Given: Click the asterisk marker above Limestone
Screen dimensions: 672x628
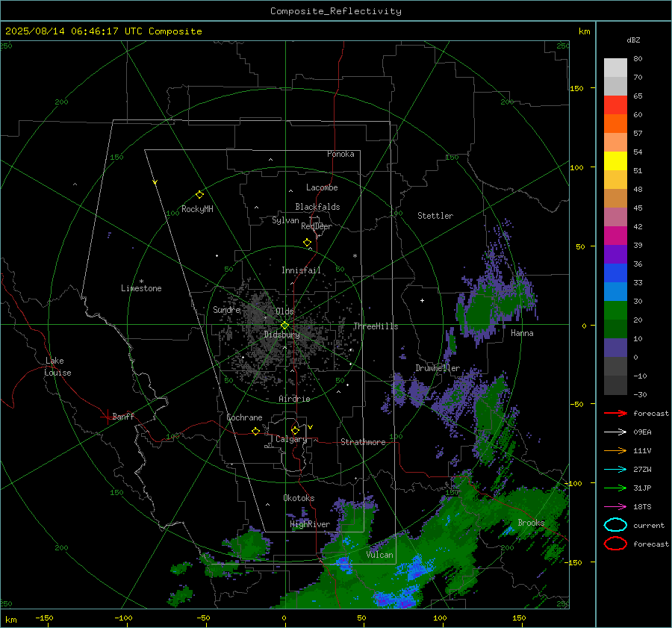Looking at the screenshot, I should coord(141,282).
